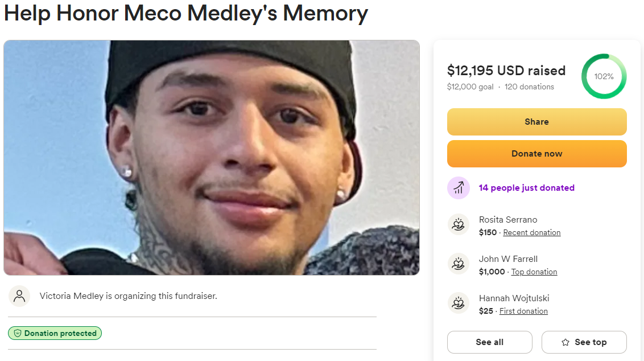This screenshot has width=644, height=361.
Task: Click the donor icon beside Rosita Serrano
Action: (459, 225)
